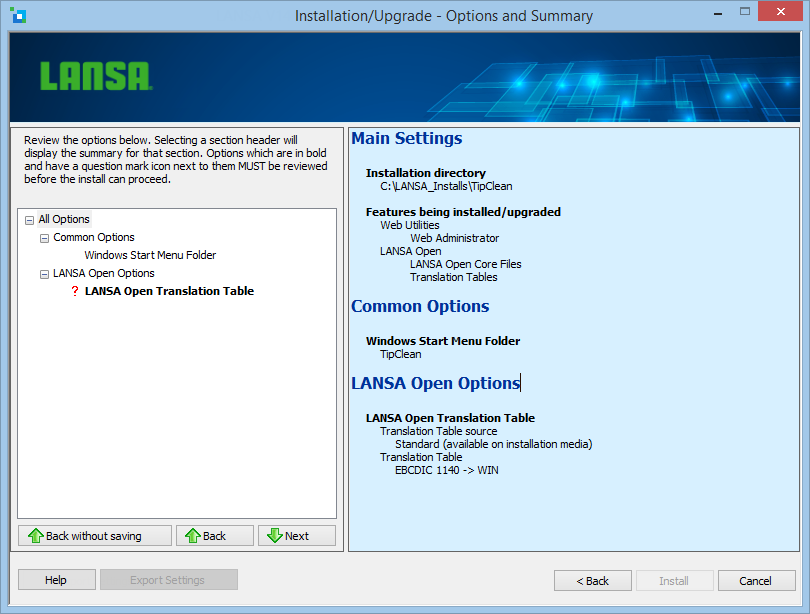Select LANSA Open Options section header
This screenshot has width=810, height=614.
pos(104,273)
